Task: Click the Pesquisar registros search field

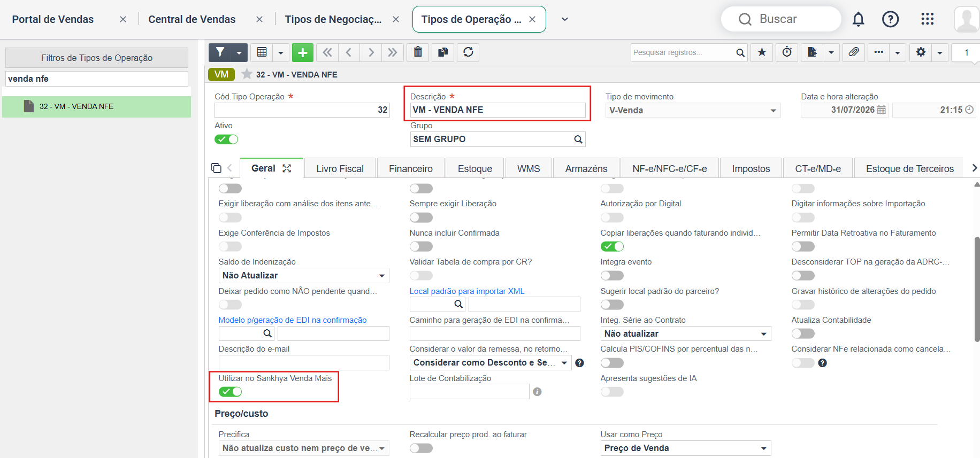Action: [682, 52]
